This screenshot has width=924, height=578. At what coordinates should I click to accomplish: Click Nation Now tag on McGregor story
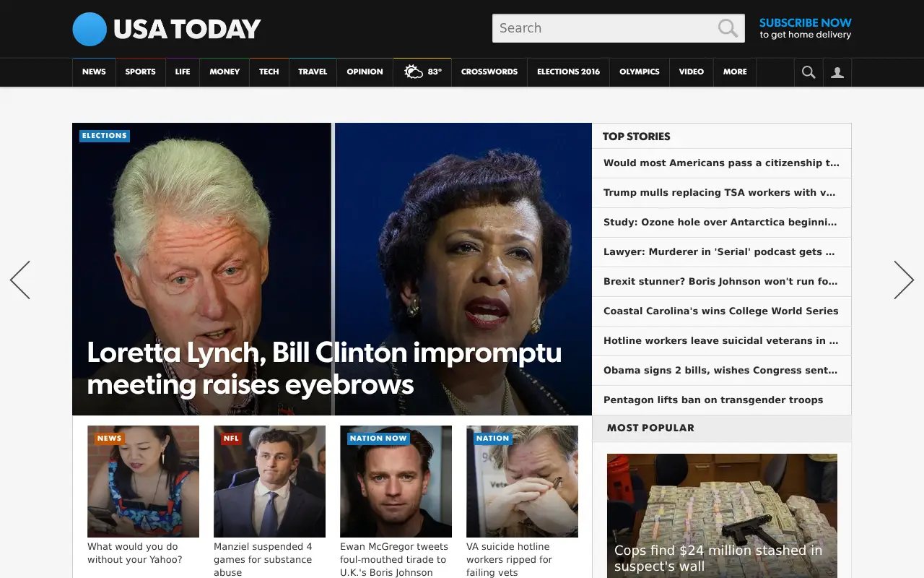pyautogui.click(x=378, y=439)
